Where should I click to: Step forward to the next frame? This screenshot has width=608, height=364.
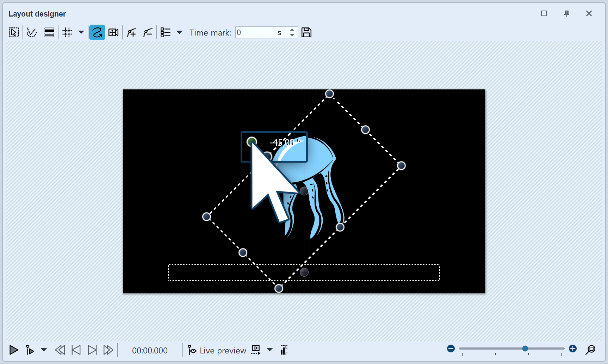pos(92,350)
